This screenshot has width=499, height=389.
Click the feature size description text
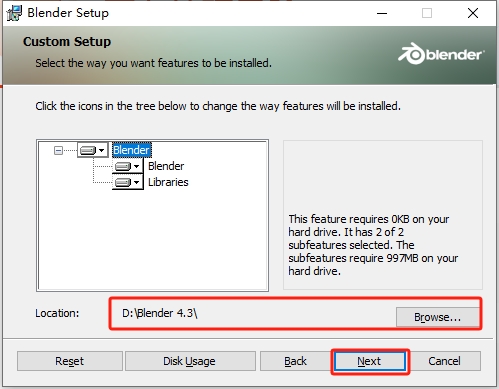pos(373,245)
